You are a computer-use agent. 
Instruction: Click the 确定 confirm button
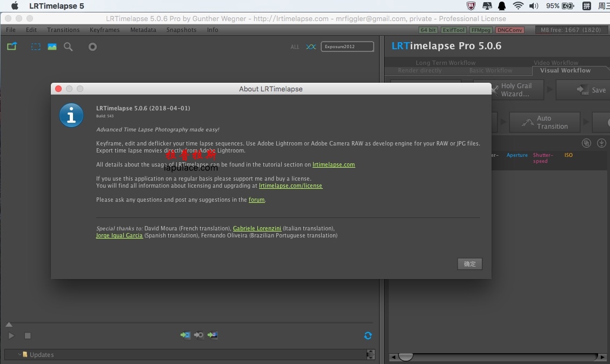pyautogui.click(x=469, y=264)
